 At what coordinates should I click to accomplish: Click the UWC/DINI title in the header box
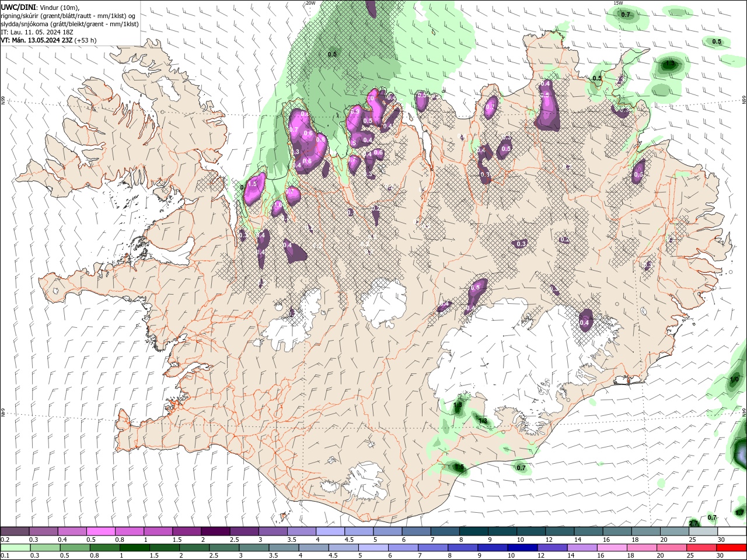click(x=19, y=7)
